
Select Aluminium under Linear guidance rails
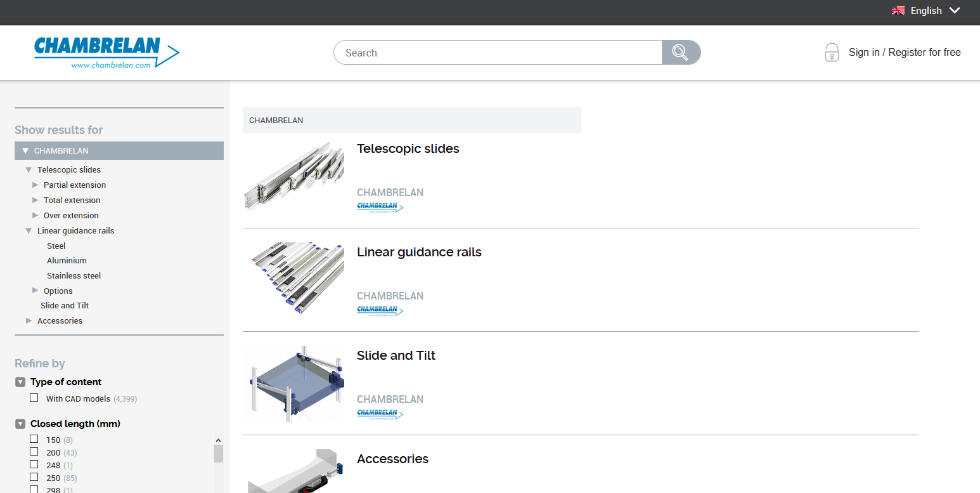coord(67,260)
